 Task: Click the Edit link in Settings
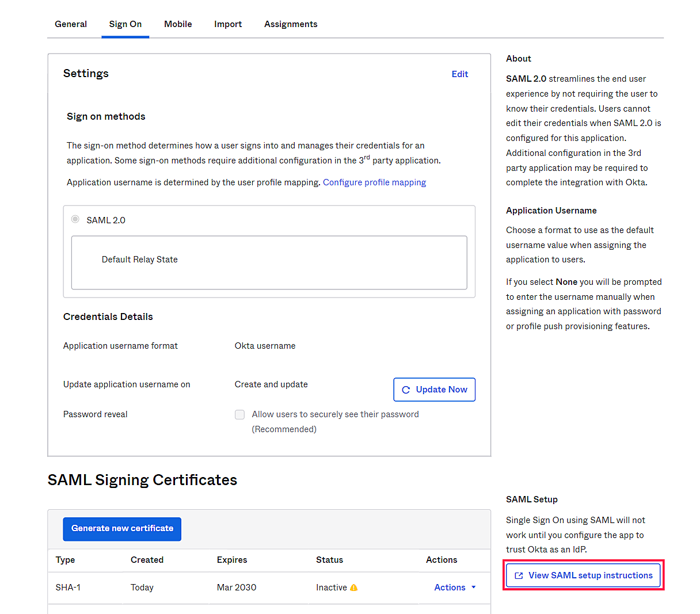pyautogui.click(x=460, y=74)
